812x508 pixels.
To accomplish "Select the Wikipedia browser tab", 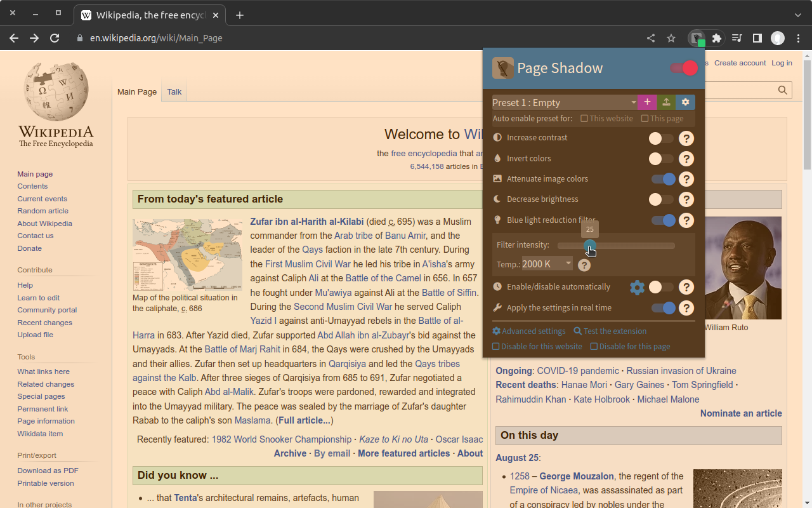I will [x=150, y=15].
